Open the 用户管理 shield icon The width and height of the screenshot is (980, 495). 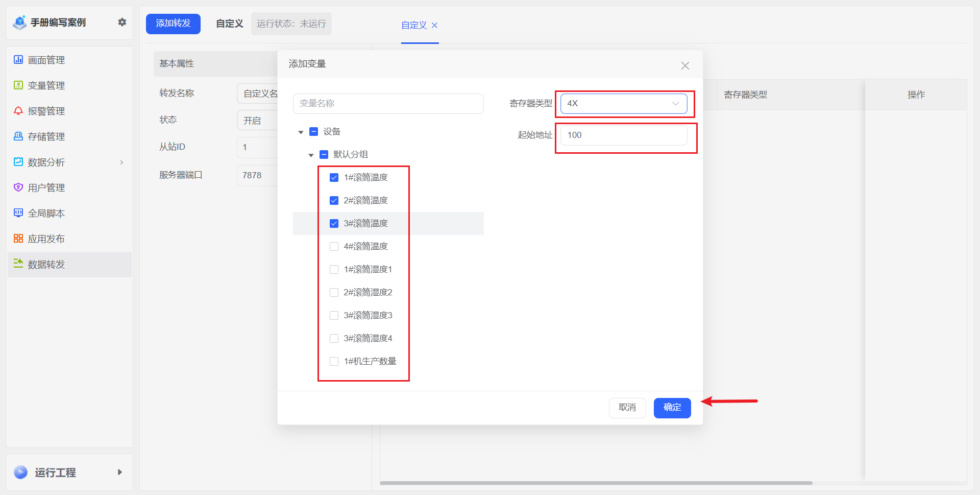point(18,187)
